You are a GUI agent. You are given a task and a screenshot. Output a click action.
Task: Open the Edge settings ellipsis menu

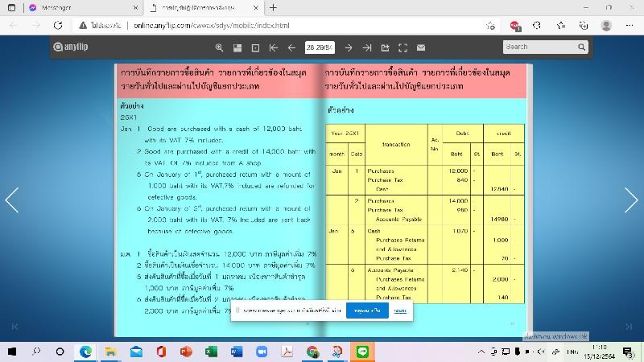629,25
